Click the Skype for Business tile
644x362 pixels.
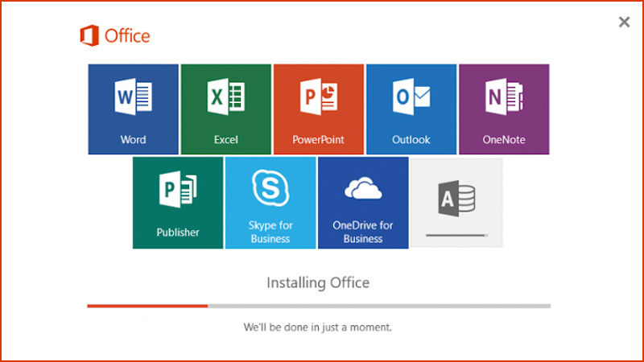(x=270, y=203)
